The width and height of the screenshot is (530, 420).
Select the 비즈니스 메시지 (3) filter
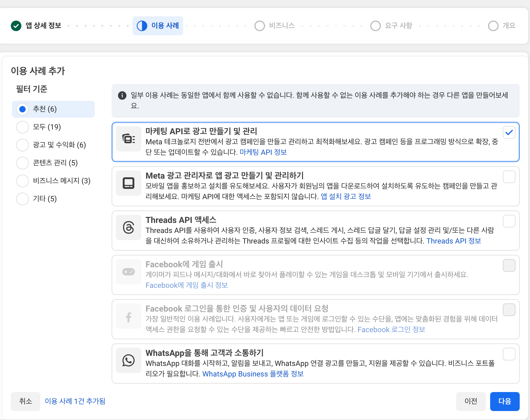click(22, 181)
